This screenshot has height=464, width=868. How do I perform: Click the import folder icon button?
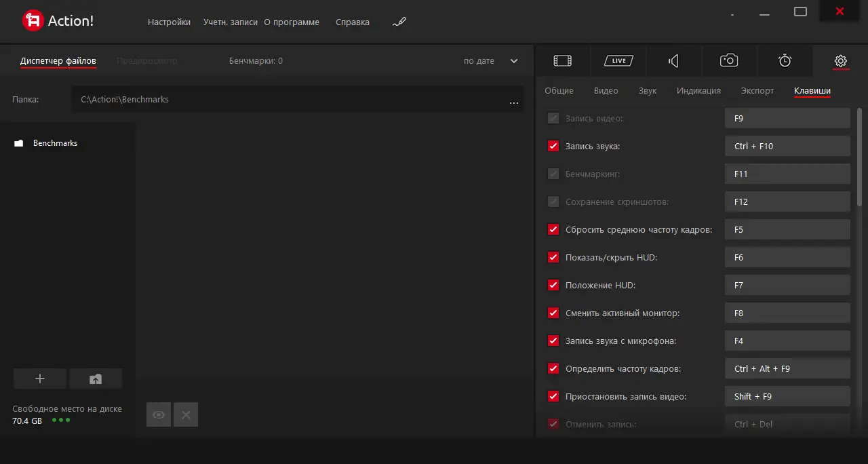(96, 379)
